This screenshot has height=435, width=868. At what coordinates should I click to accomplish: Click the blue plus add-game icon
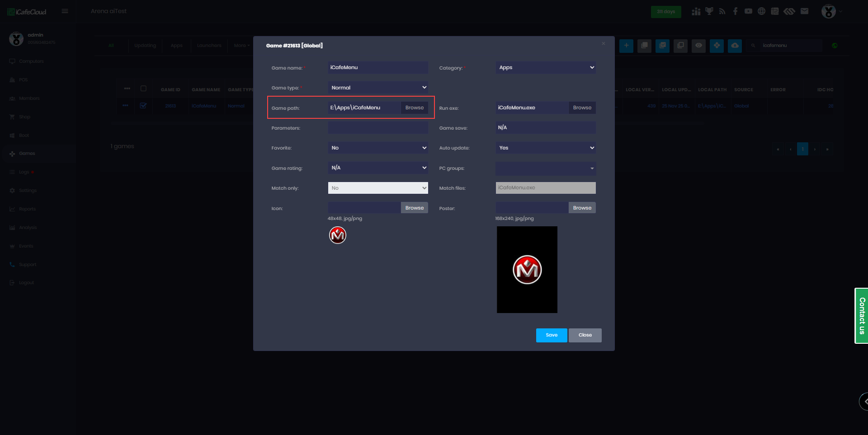tap(626, 46)
